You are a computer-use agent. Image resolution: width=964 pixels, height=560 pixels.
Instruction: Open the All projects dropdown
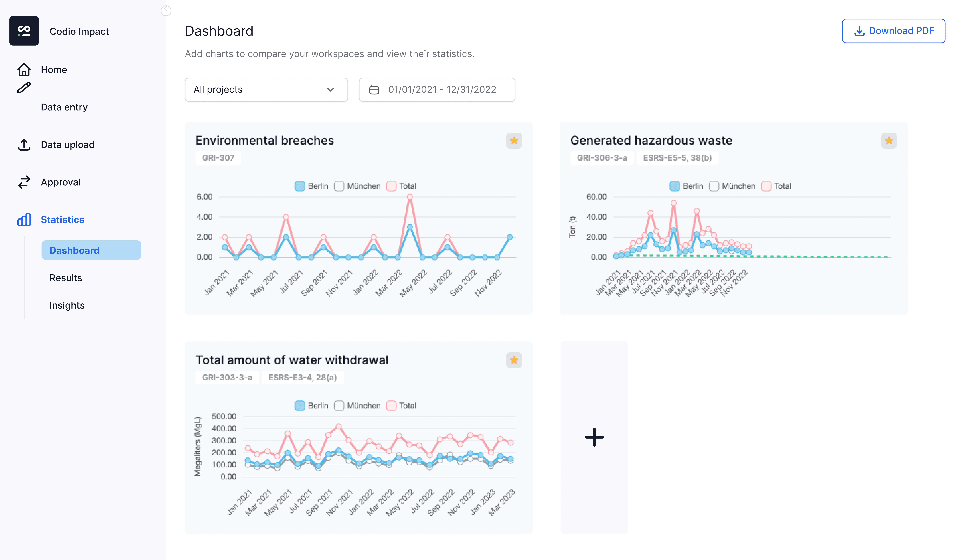[266, 90]
